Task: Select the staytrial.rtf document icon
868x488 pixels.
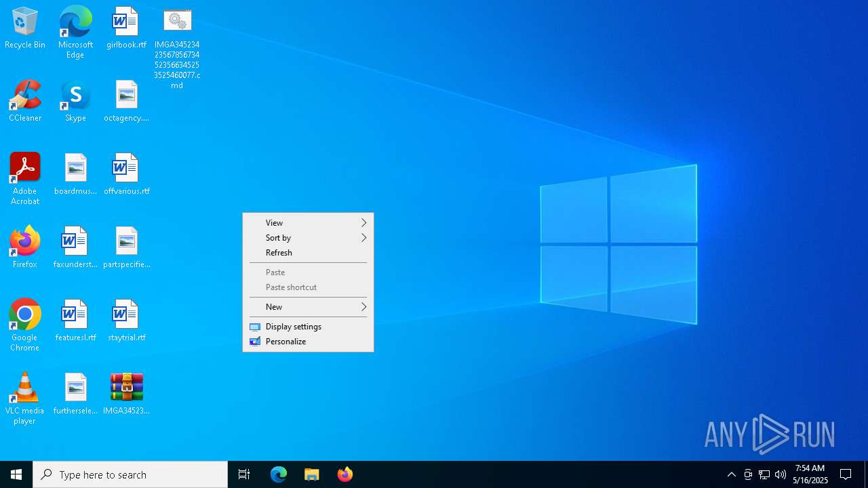Action: point(126,321)
